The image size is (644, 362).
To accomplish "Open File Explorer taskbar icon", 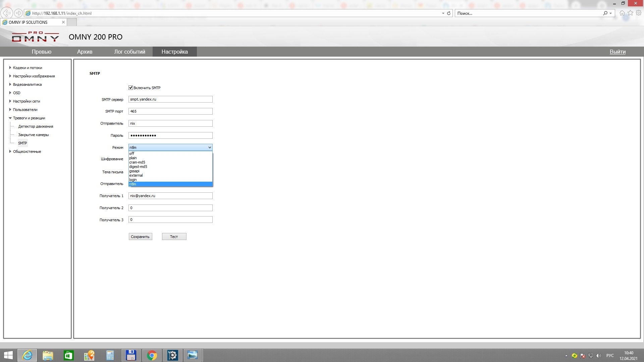I will (x=48, y=355).
